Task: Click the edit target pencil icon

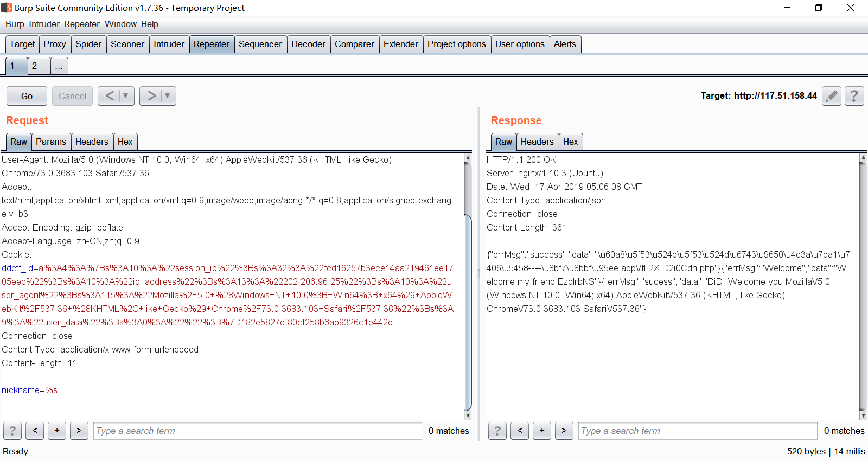Action: [832, 96]
